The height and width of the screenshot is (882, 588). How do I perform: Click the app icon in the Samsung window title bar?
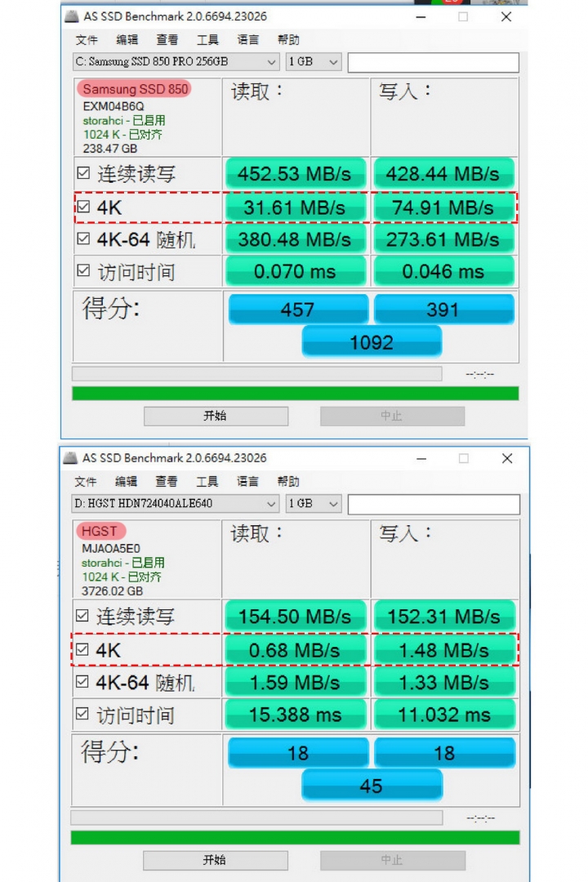[72, 16]
